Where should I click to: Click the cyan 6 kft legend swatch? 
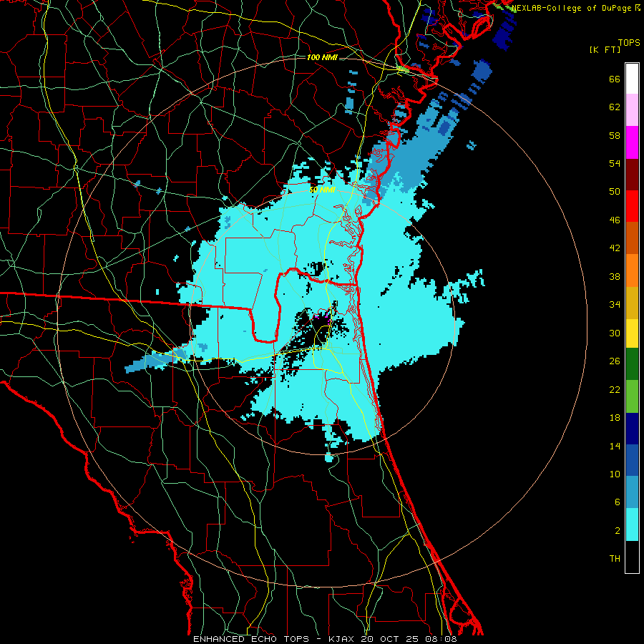(x=632, y=525)
